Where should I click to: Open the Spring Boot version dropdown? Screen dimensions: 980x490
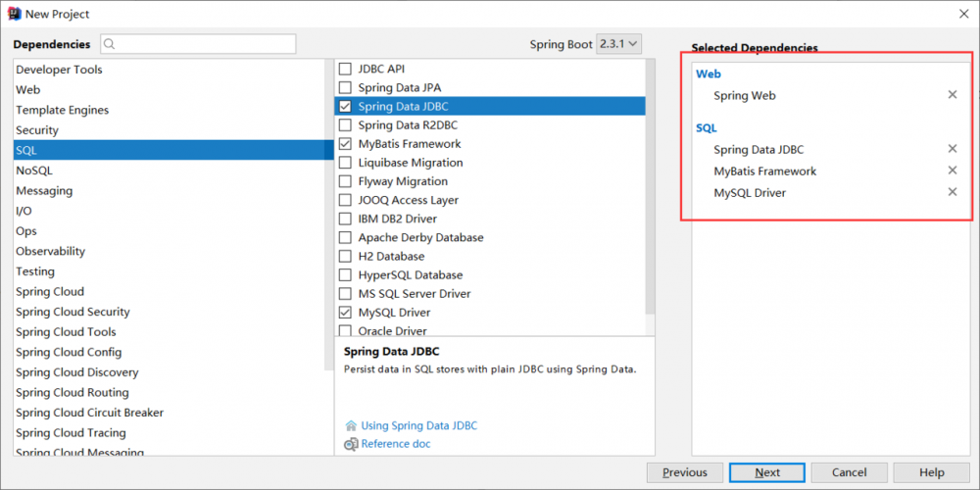tap(618, 43)
